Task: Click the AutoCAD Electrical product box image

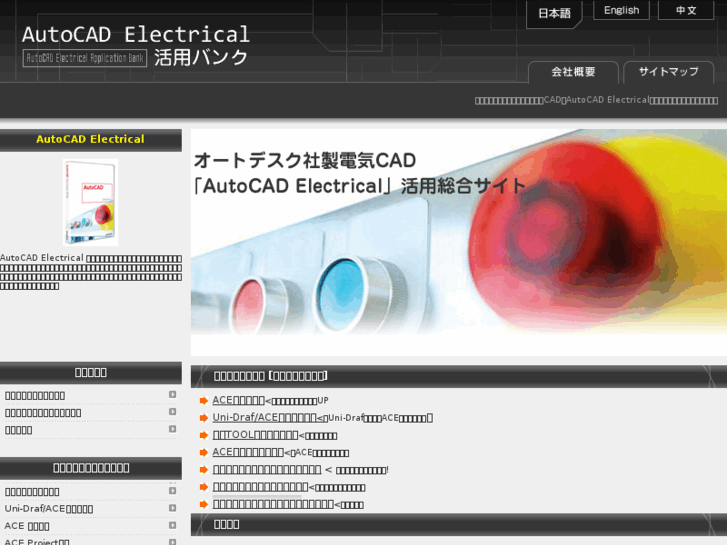Action: tap(90, 202)
